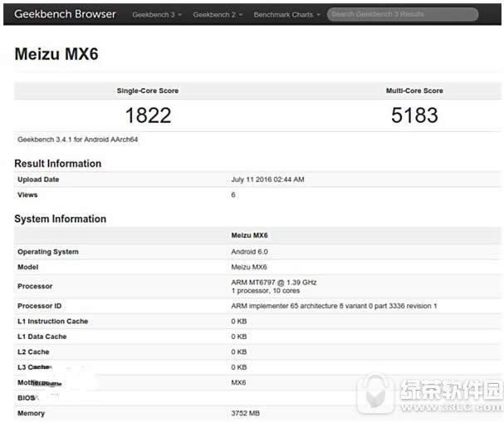Viewport: 504px width, 423px height.
Task: Select the L1 Instruction Cache label
Action: click(x=52, y=322)
